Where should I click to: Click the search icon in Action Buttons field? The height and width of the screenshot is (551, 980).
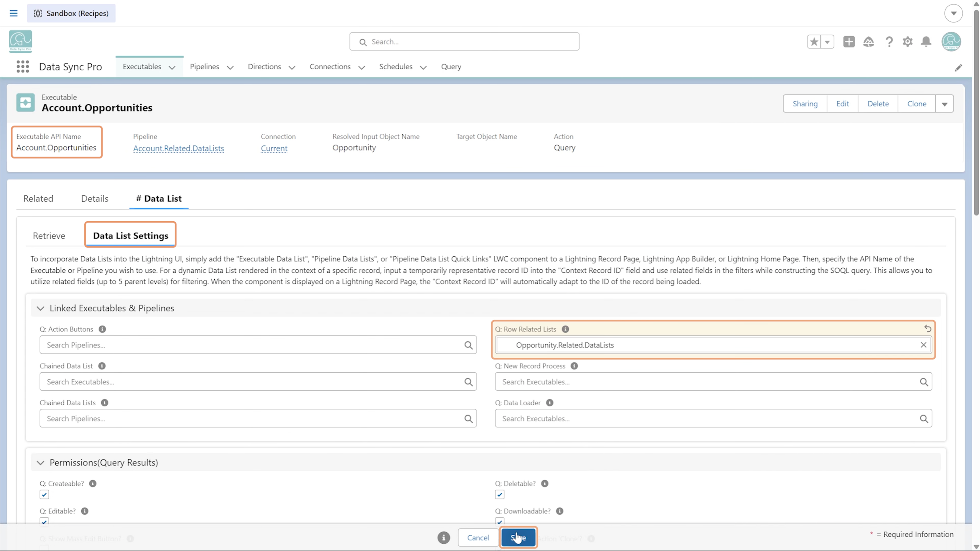tap(468, 345)
